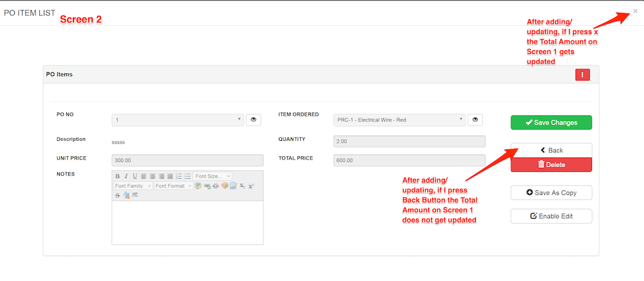Insert bulleted list in notes
Viewport: 644px width, 281px height.
[187, 176]
